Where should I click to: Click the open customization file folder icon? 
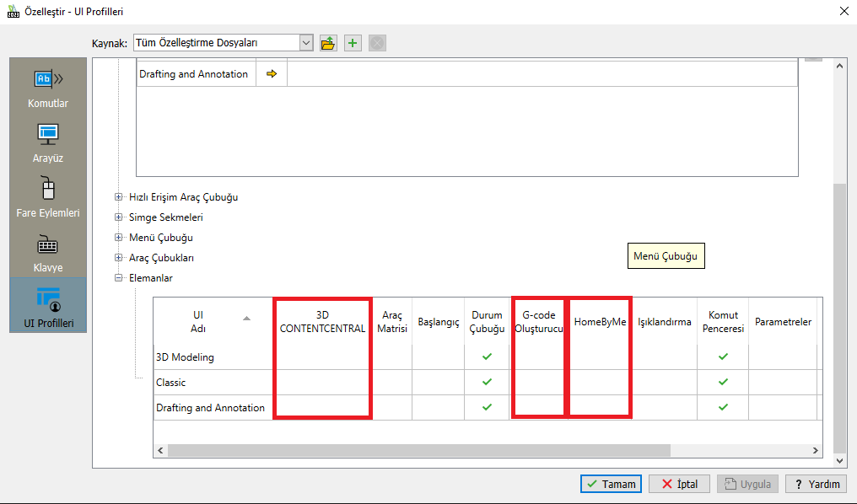[328, 43]
